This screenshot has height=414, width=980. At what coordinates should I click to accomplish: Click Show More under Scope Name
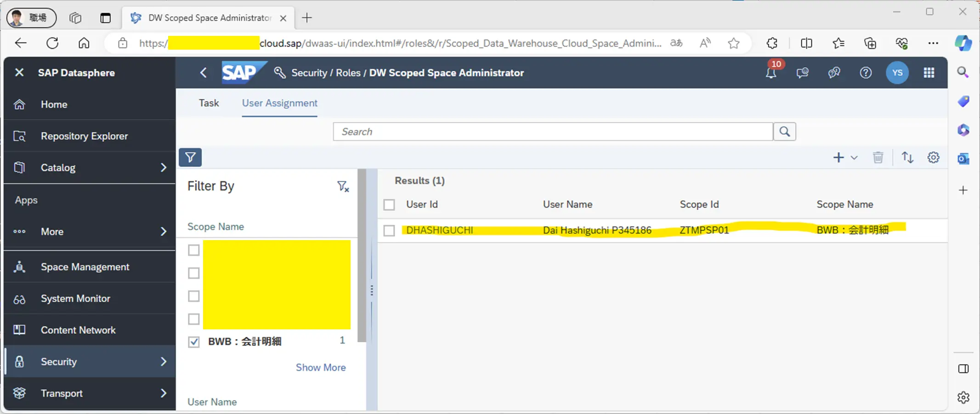(x=321, y=368)
